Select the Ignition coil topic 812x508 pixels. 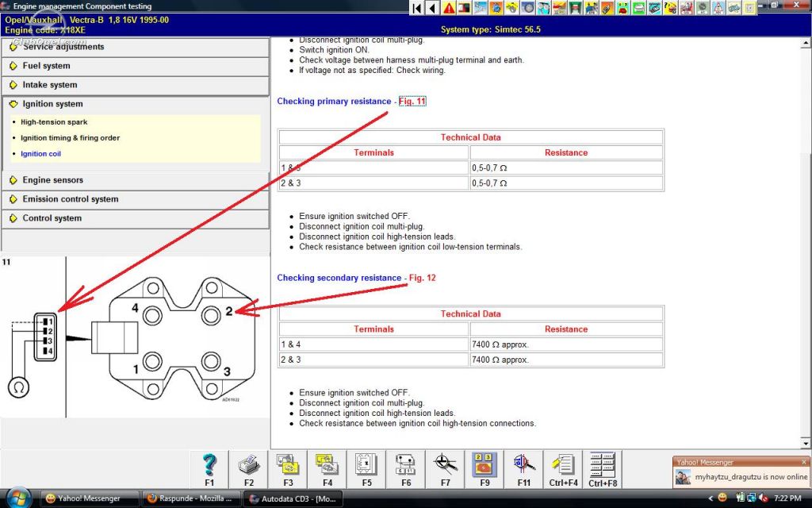coord(40,154)
